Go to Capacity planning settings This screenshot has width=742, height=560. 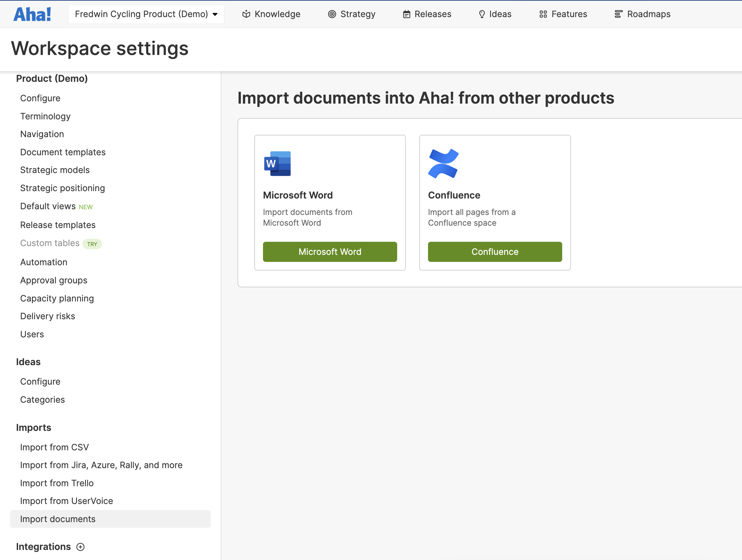click(57, 298)
